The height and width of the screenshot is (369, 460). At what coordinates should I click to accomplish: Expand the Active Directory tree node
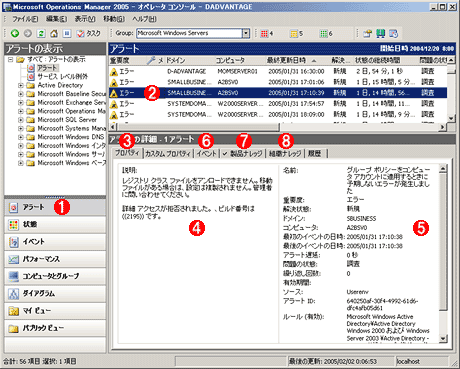tap(21, 85)
